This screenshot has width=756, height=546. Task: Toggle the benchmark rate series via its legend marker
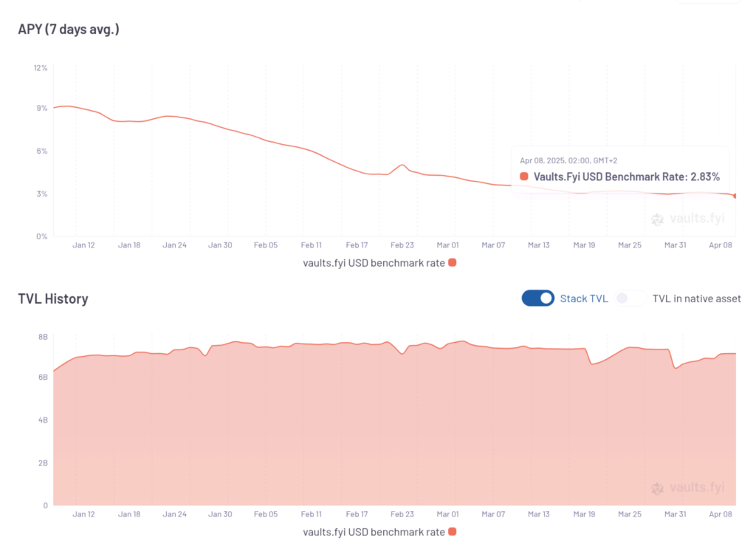[453, 262]
